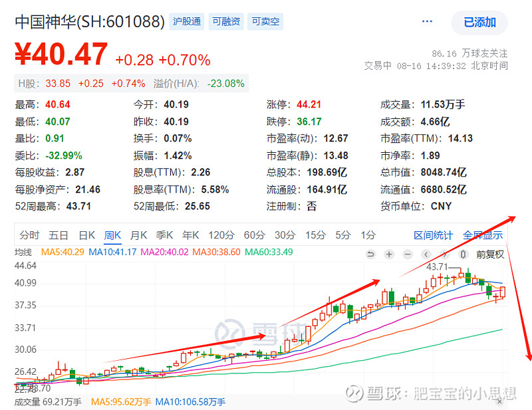
Task: Switch to the 1分 chart tab
Action: point(368,235)
